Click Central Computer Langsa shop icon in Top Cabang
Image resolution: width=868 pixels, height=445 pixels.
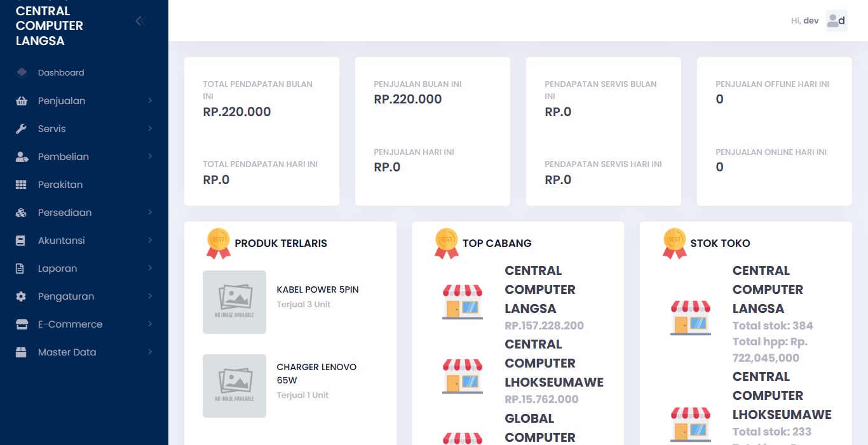[462, 302]
